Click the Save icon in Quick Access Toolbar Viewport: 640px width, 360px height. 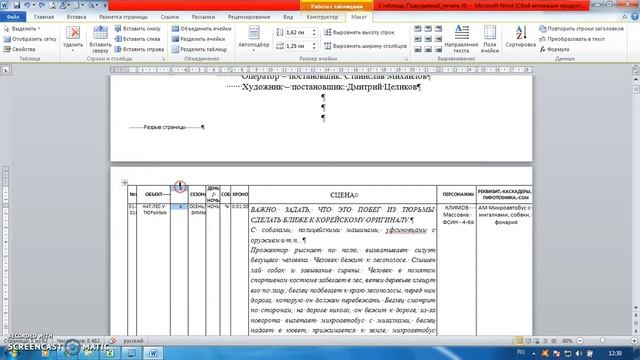[x=17, y=5]
